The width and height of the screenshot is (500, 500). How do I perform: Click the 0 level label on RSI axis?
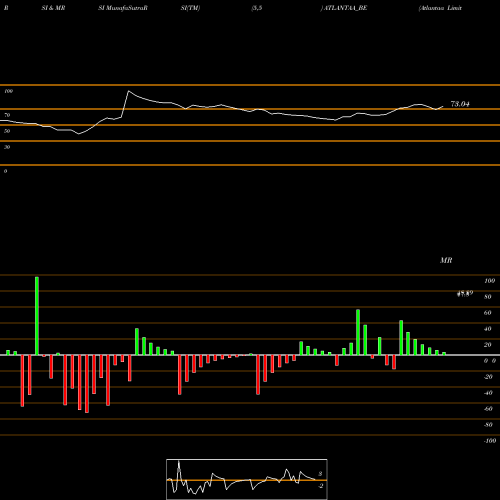(5, 171)
